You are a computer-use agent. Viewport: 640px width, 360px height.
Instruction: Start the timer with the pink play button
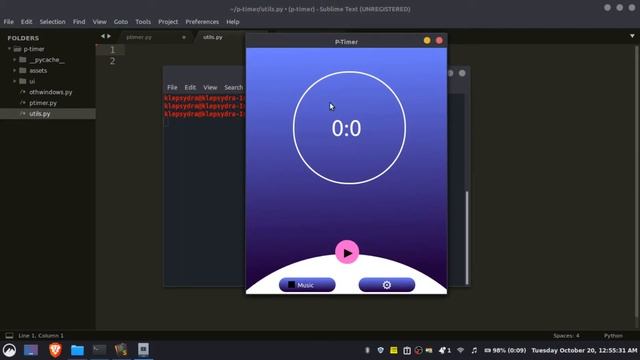[x=347, y=252]
